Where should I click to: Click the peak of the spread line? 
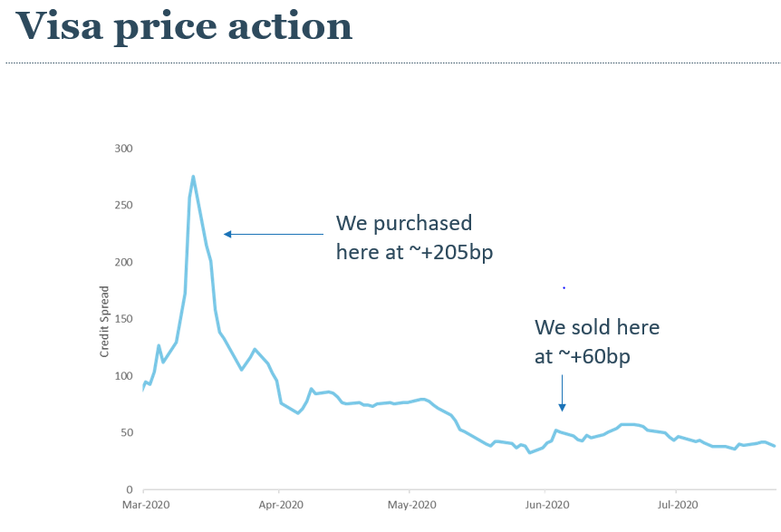[x=193, y=177]
